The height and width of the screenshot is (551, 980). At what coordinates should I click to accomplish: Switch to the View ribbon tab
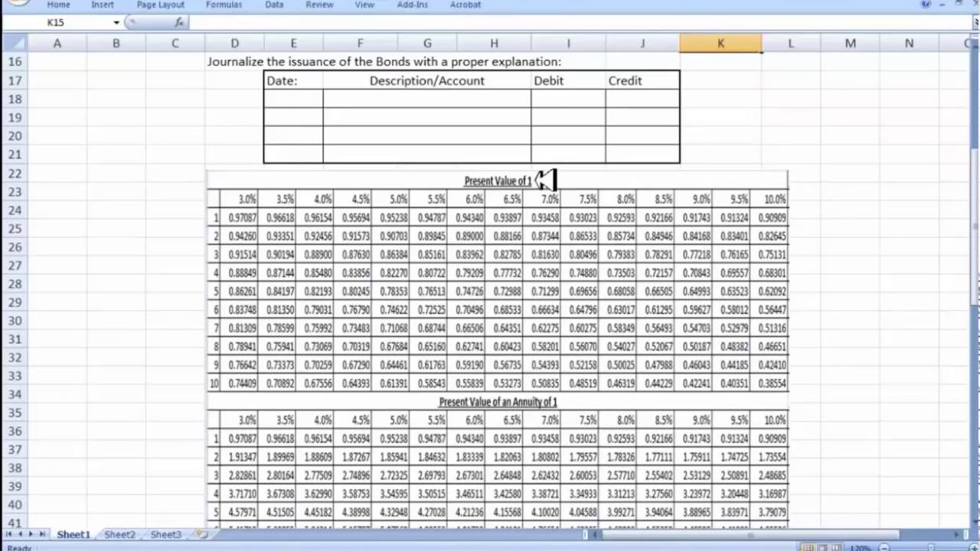click(x=364, y=5)
